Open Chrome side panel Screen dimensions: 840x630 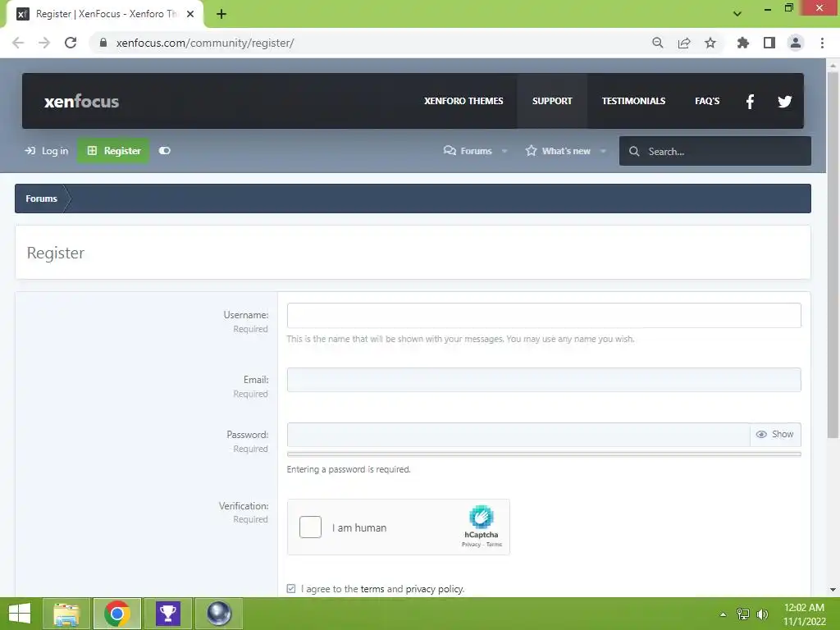769,43
